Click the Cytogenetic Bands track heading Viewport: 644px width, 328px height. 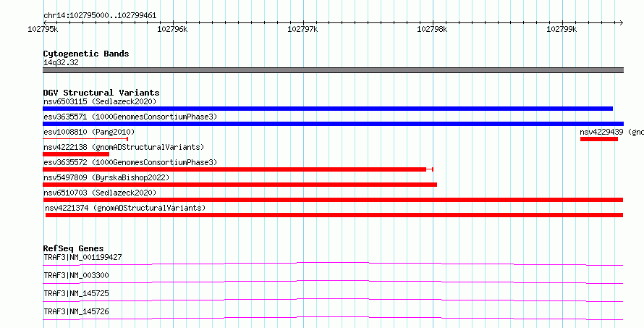(x=86, y=54)
